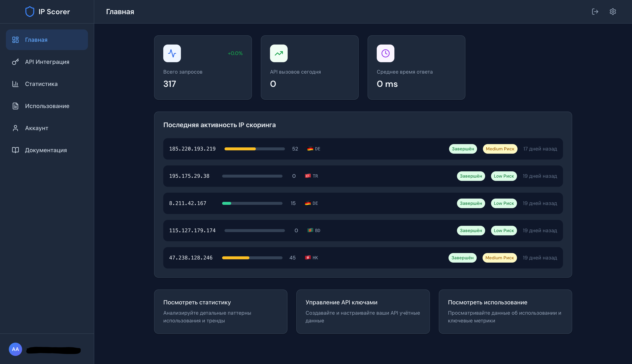Image resolution: width=632 pixels, height=364 pixels.
Task: Click the Low Риск badge for 115.127.179.174
Action: 504,231
